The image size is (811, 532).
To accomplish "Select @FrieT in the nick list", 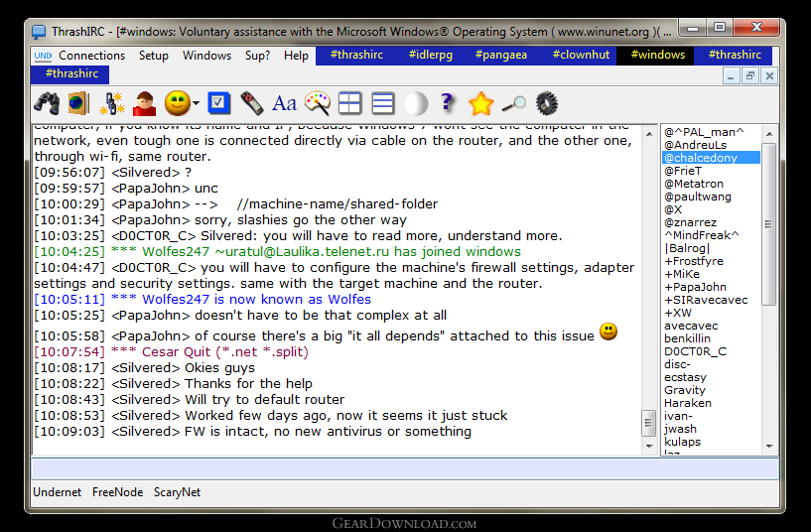I will [x=683, y=171].
